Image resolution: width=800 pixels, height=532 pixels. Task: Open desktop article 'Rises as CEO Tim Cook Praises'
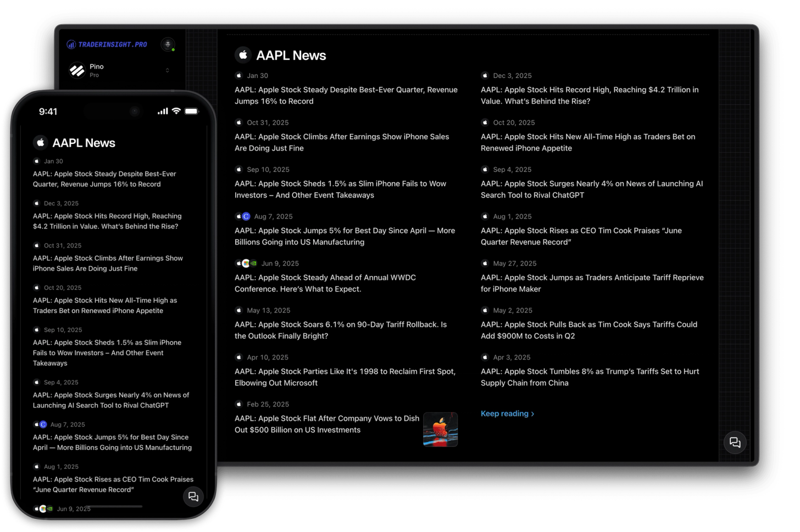pyautogui.click(x=581, y=236)
